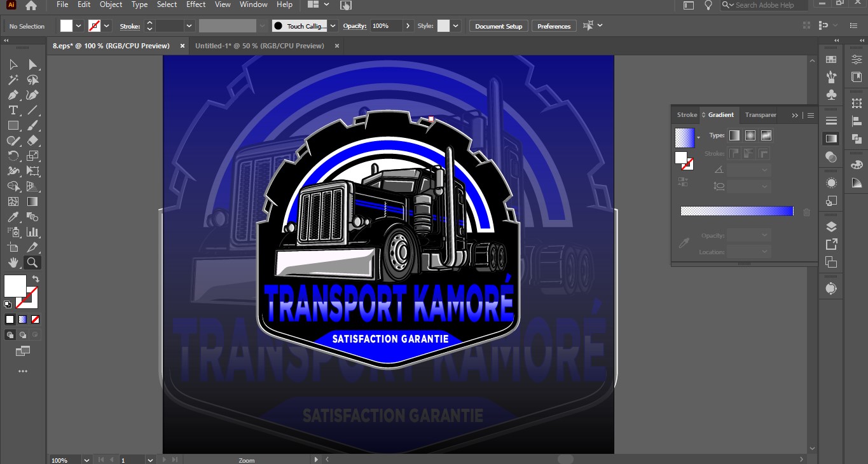The image size is (868, 464).
Task: Enable Draw Normal mode
Action: pos(10,334)
